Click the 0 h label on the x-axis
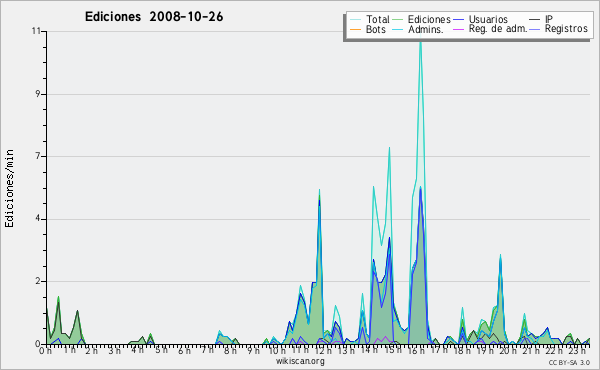This screenshot has width=600, height=370. [45, 350]
